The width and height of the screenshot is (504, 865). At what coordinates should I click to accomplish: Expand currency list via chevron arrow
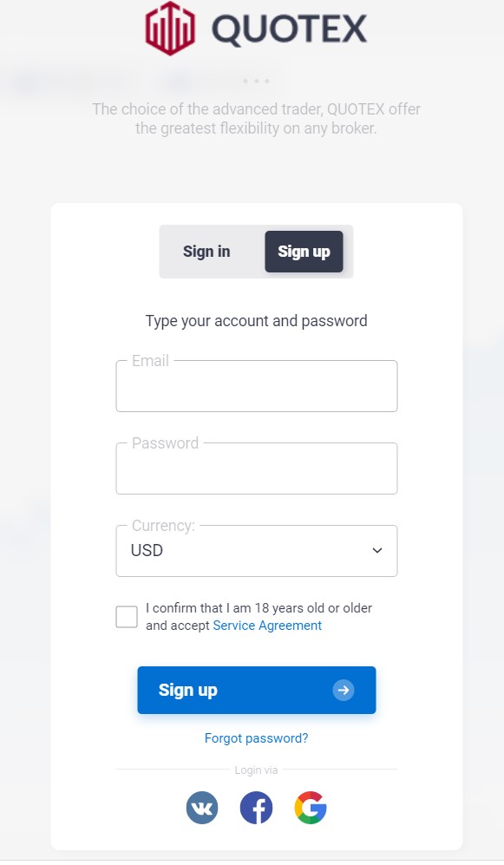point(377,551)
